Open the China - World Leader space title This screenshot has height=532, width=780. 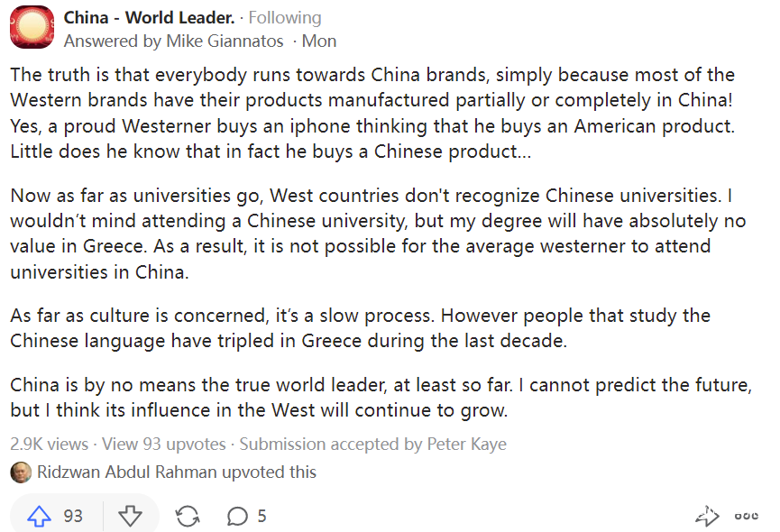149,18
